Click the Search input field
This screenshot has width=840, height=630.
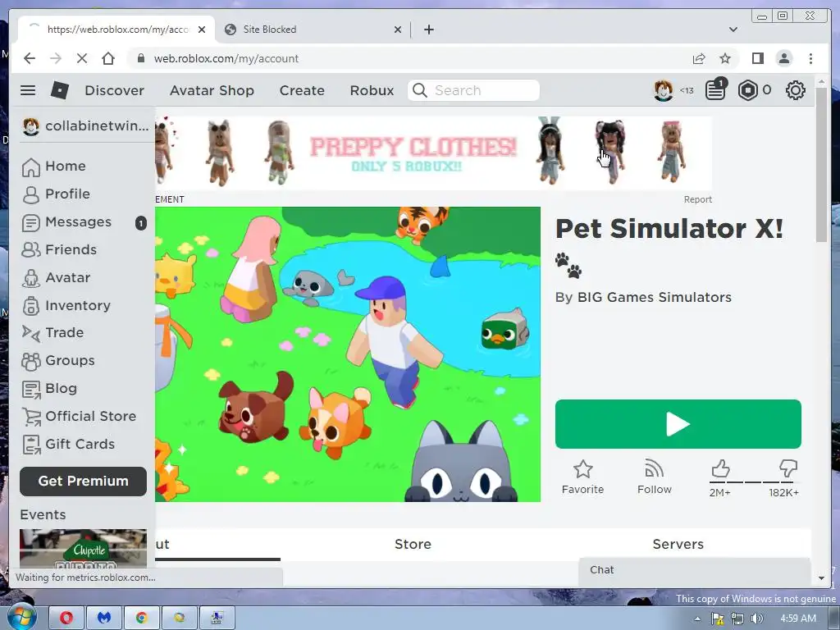473,90
